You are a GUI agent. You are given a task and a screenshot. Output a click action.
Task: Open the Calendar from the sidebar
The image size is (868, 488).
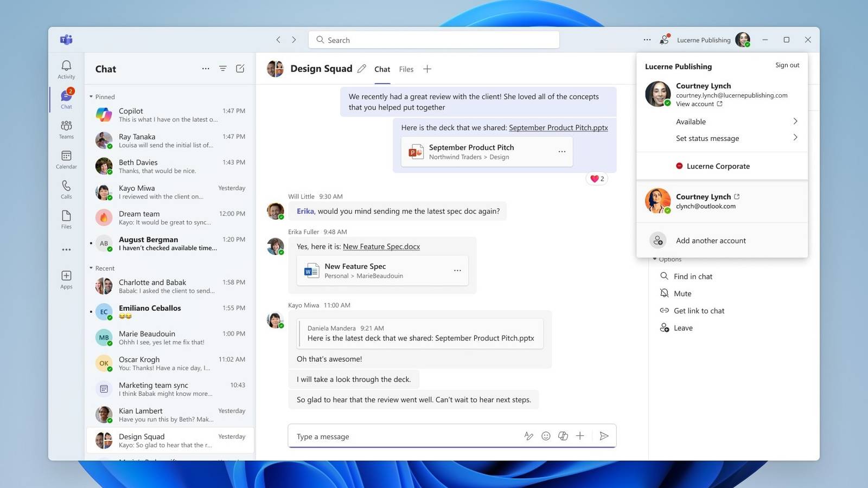tap(66, 159)
